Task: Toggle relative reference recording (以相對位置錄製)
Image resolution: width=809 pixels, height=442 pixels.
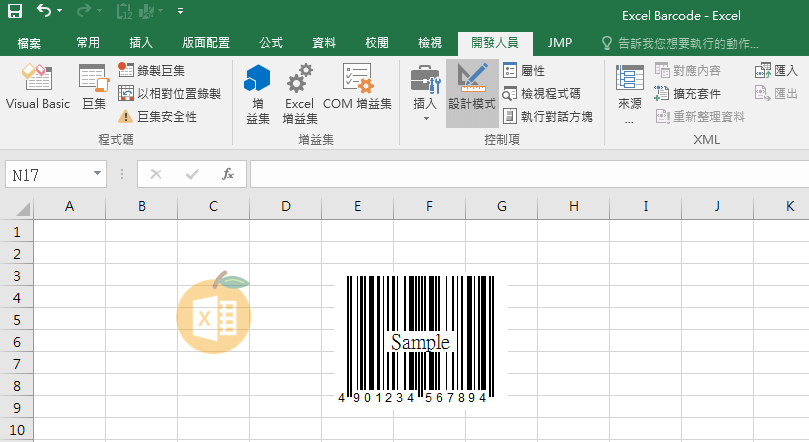Action: [x=169, y=93]
